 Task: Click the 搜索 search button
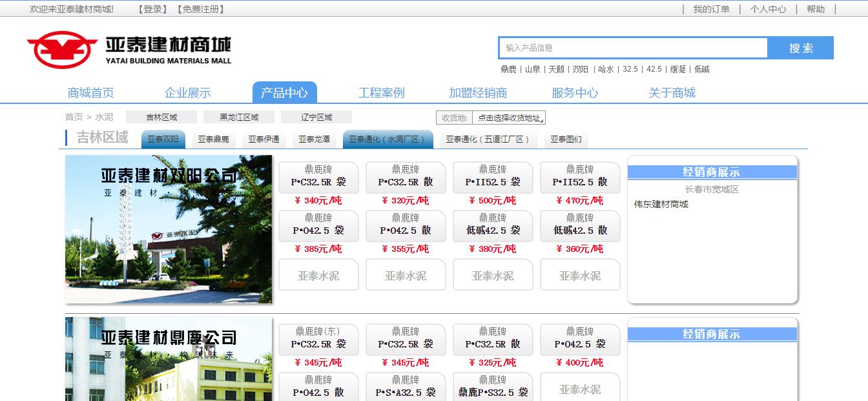801,48
